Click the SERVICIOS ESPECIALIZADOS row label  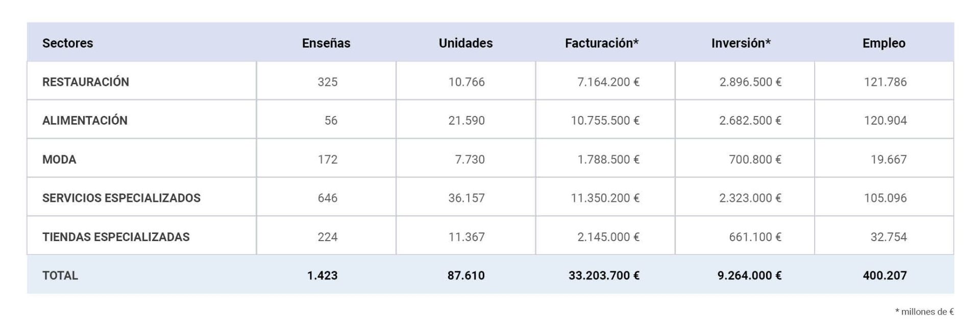point(121,198)
